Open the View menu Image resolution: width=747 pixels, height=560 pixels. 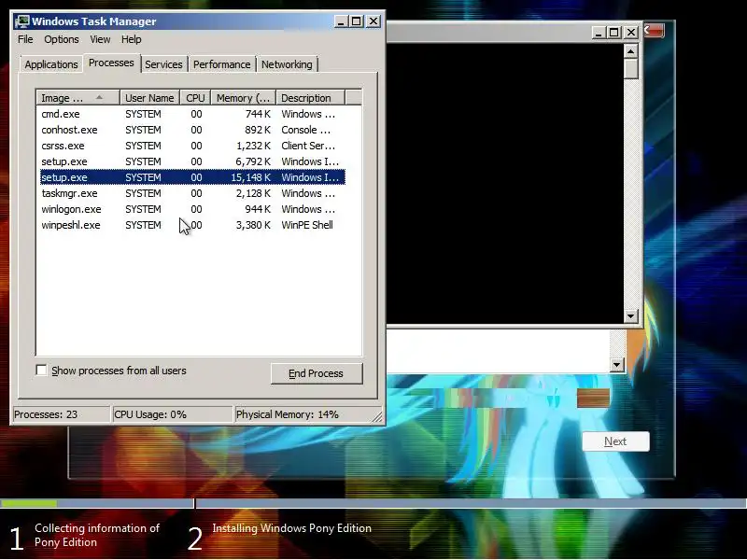(100, 39)
